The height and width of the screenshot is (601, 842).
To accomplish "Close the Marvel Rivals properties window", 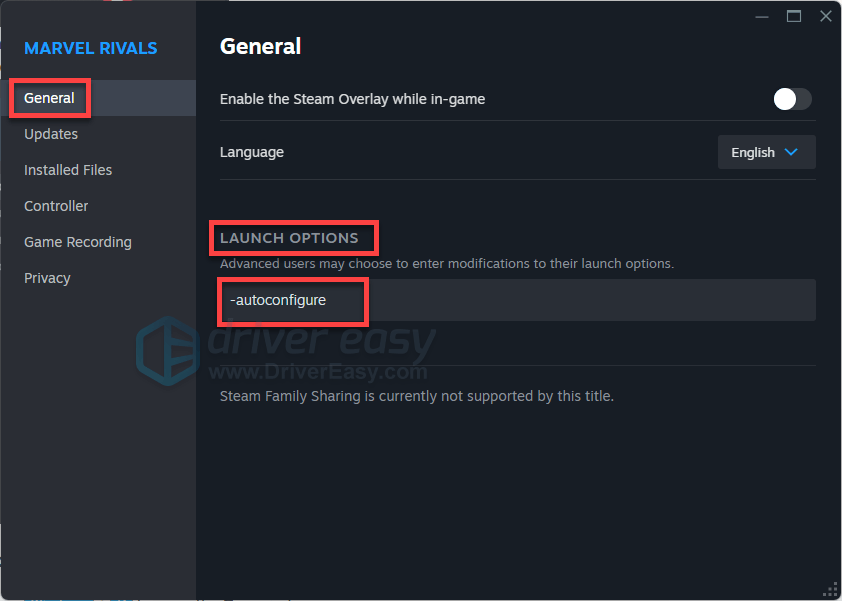I will click(825, 16).
